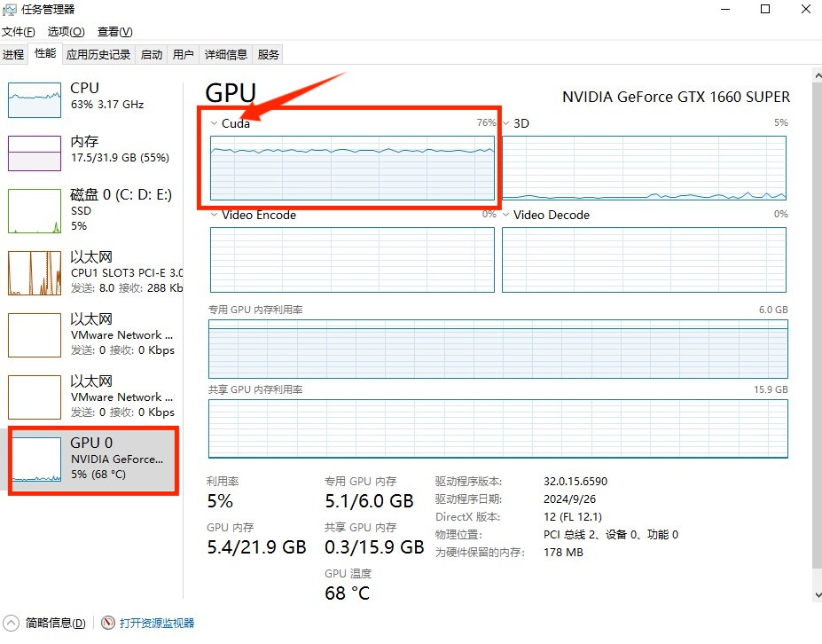Switch to the 服务 (Services) tab

pos(268,54)
